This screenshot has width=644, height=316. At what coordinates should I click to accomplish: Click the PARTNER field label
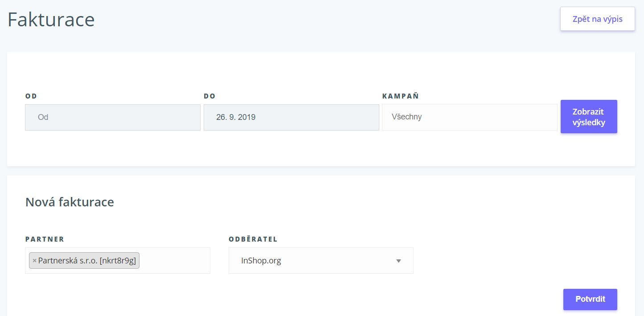coord(45,239)
